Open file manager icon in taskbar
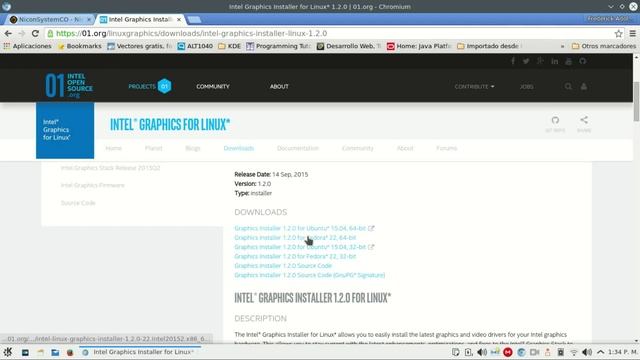 click(x=55, y=352)
